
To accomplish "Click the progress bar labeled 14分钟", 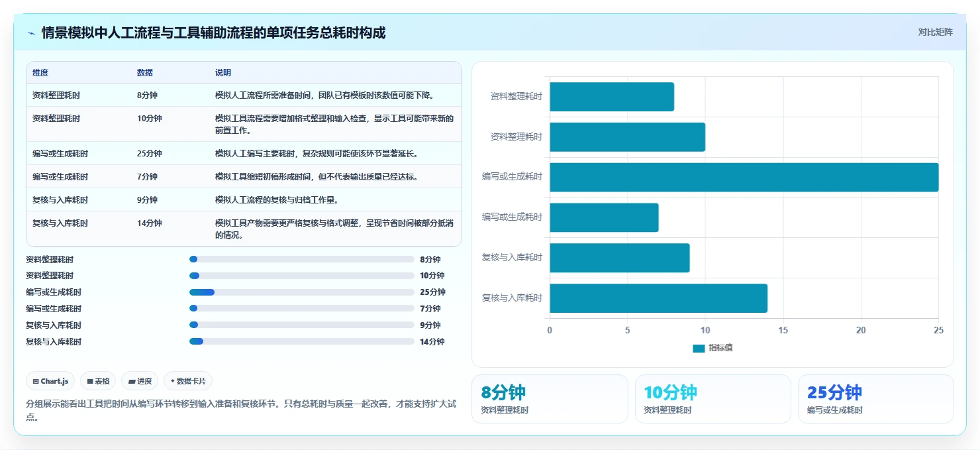I will [302, 342].
